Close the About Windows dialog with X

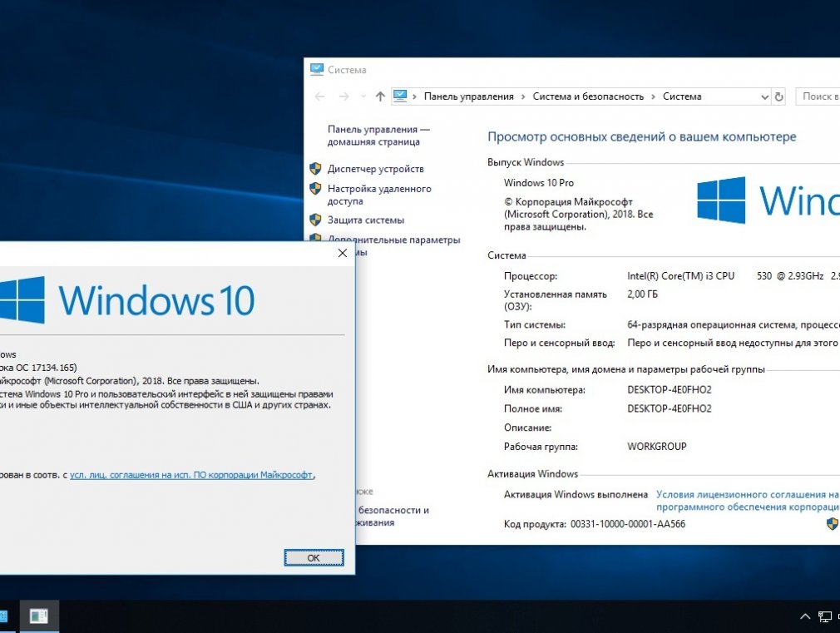click(x=343, y=253)
